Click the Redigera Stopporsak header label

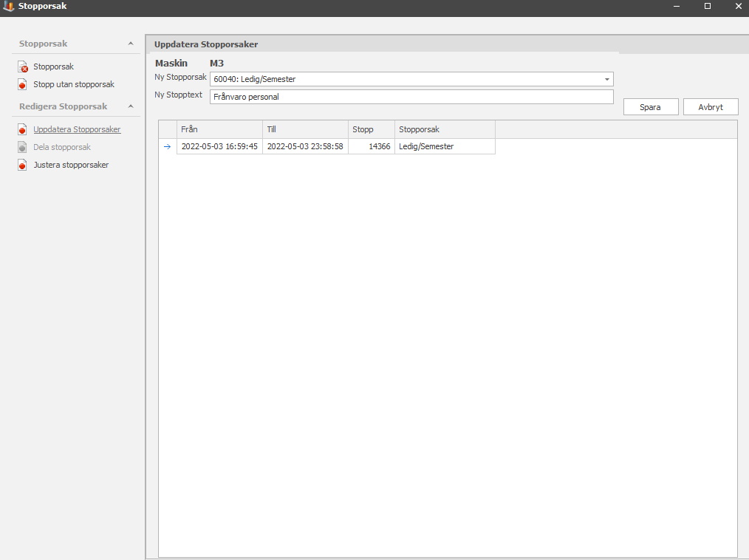click(x=63, y=106)
